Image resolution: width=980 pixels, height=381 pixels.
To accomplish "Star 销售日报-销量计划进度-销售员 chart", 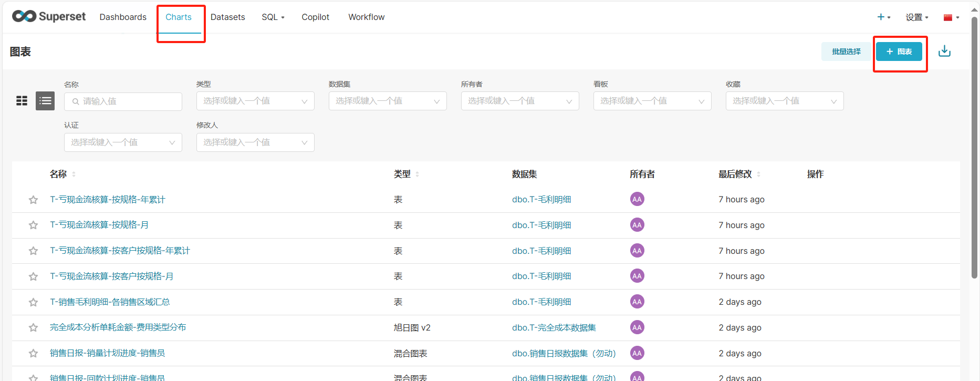I will 33,353.
